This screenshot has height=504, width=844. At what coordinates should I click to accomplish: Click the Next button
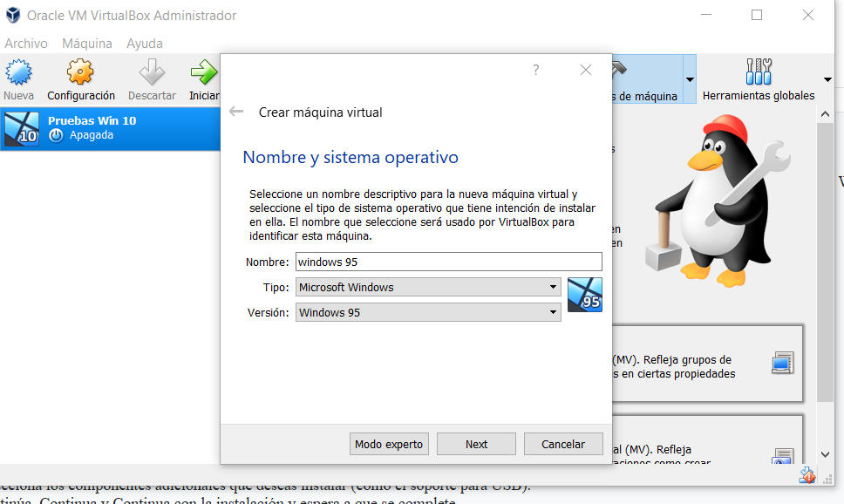point(476,444)
